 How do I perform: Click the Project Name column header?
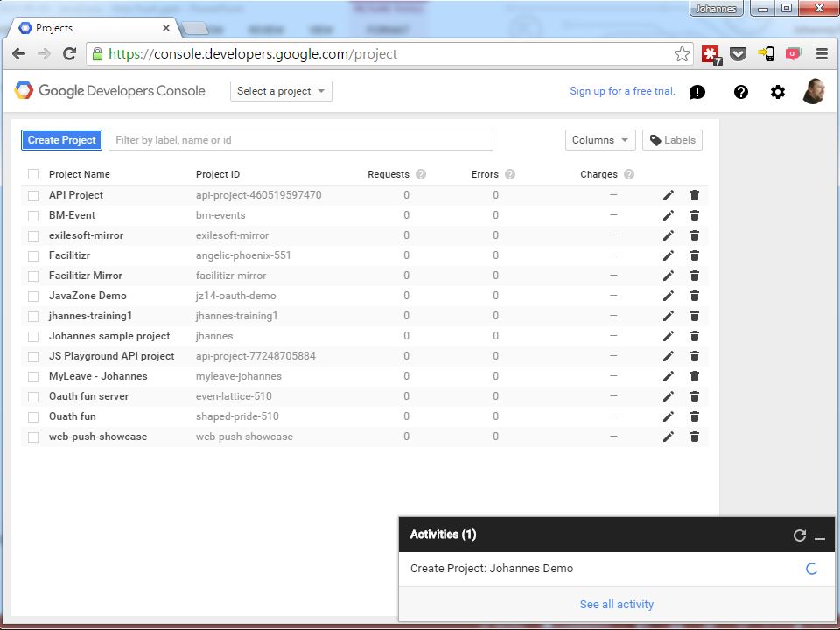tap(80, 174)
